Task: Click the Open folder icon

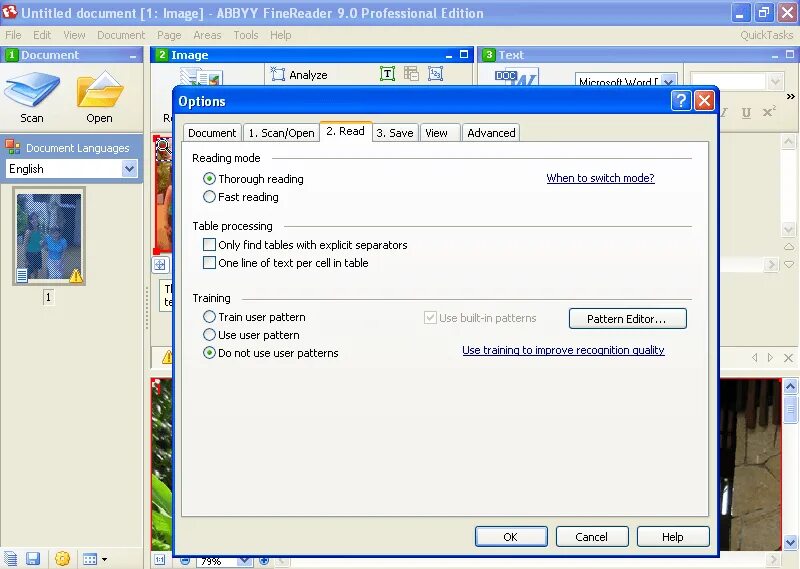Action: coord(99,89)
